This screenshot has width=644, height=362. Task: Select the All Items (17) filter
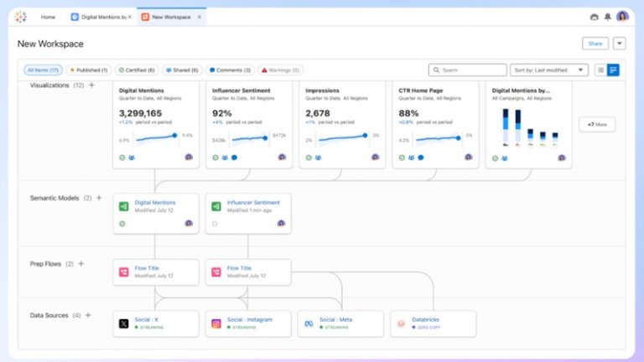43,70
